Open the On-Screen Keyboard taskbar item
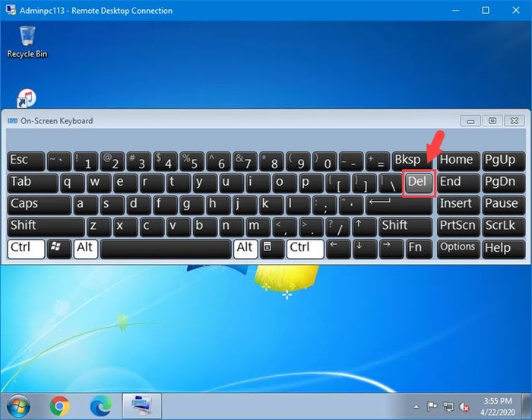The image size is (532, 420). coord(142,406)
